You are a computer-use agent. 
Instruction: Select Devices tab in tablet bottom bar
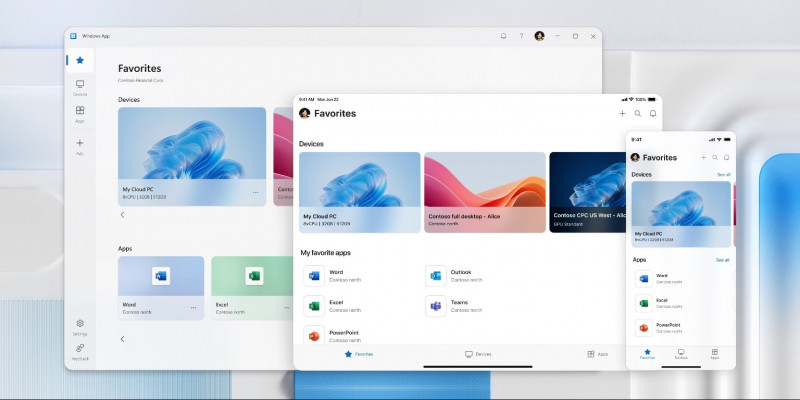coord(478,354)
